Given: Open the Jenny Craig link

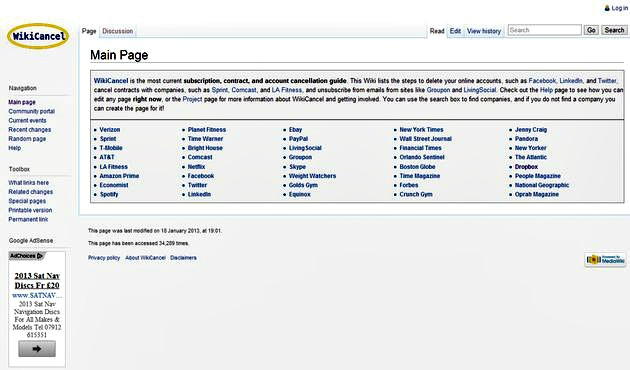Looking at the screenshot, I should [531, 130].
